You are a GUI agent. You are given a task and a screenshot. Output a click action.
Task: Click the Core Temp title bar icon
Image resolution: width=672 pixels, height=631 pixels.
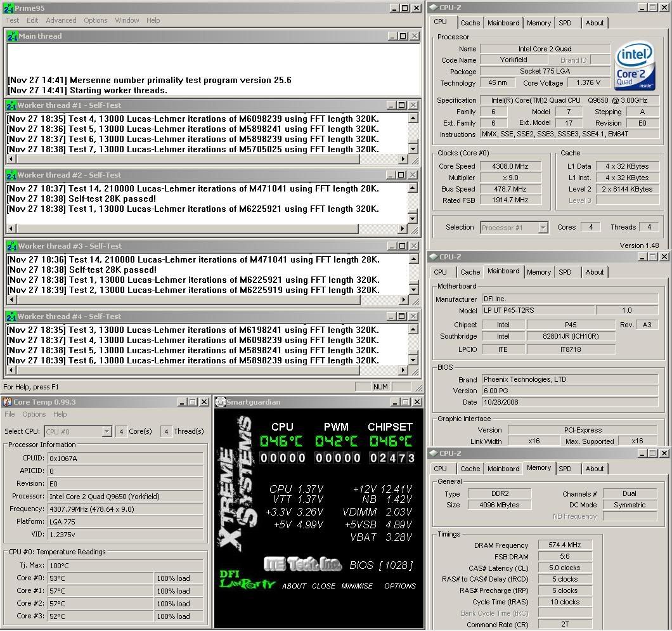pyautogui.click(x=7, y=402)
